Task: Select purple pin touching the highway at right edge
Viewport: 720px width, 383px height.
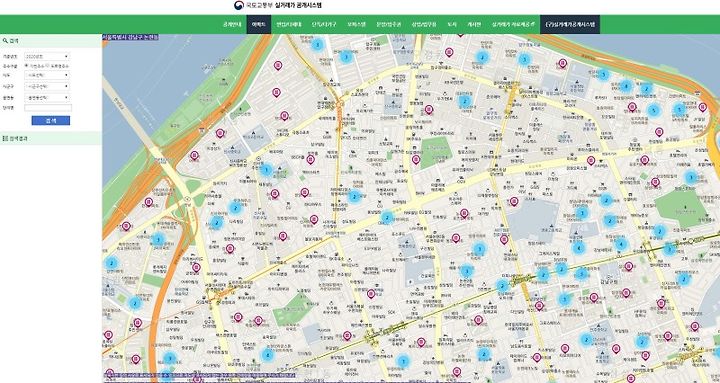Action: coord(703,107)
